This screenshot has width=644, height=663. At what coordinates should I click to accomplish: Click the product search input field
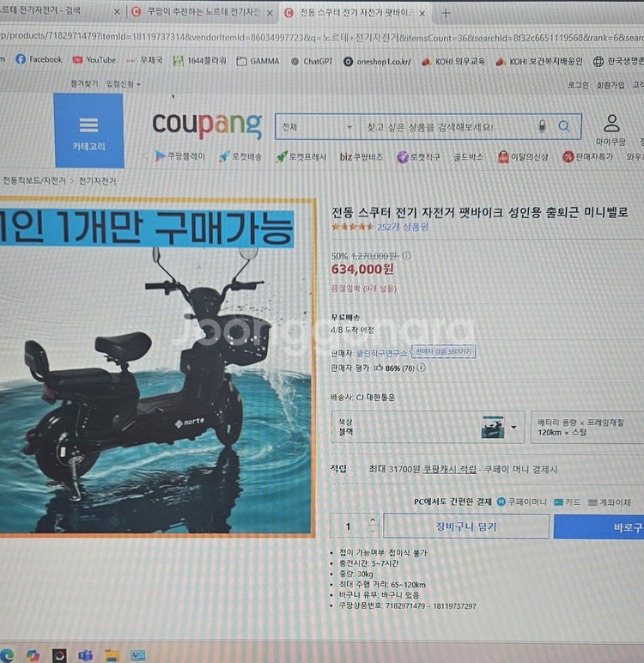[x=447, y=127]
